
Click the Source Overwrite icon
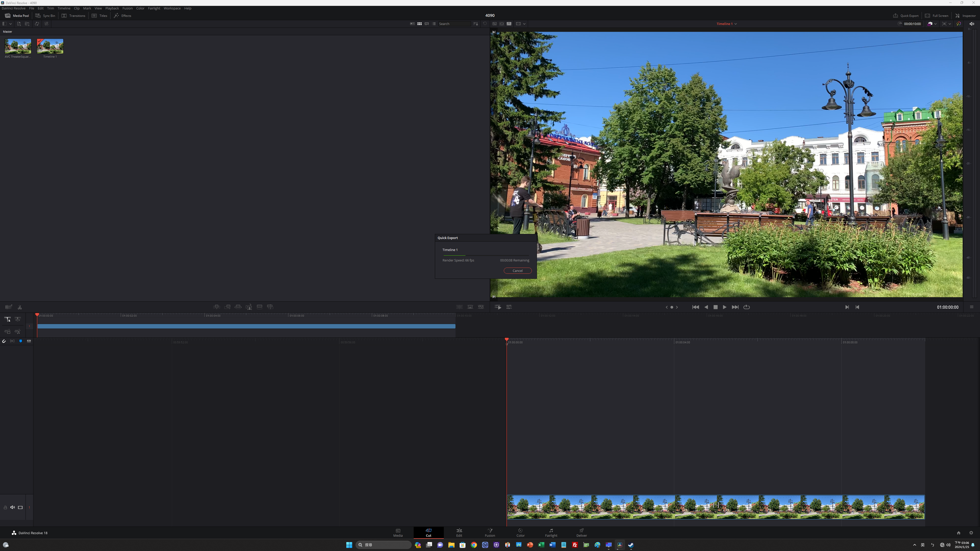(270, 306)
